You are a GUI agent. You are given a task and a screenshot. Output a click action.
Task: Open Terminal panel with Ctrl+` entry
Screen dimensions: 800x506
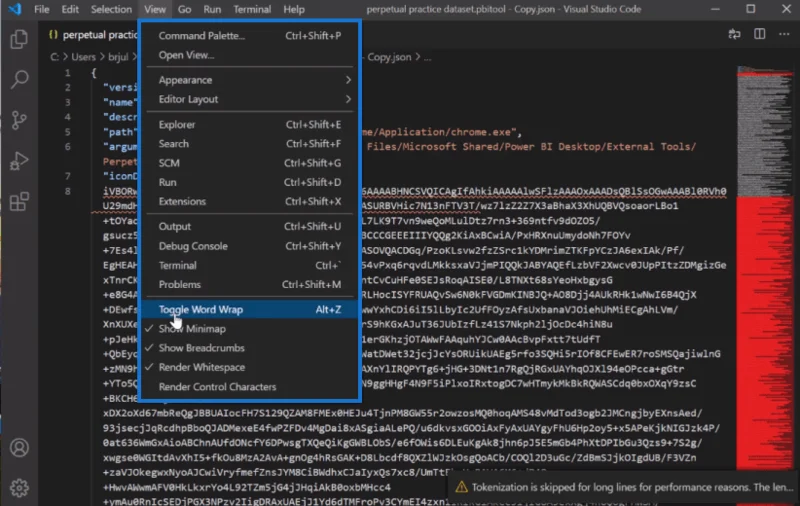[x=249, y=265]
